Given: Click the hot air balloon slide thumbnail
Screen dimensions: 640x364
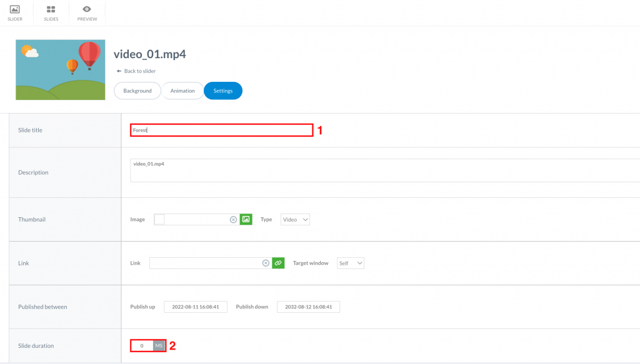Looking at the screenshot, I should [x=61, y=70].
